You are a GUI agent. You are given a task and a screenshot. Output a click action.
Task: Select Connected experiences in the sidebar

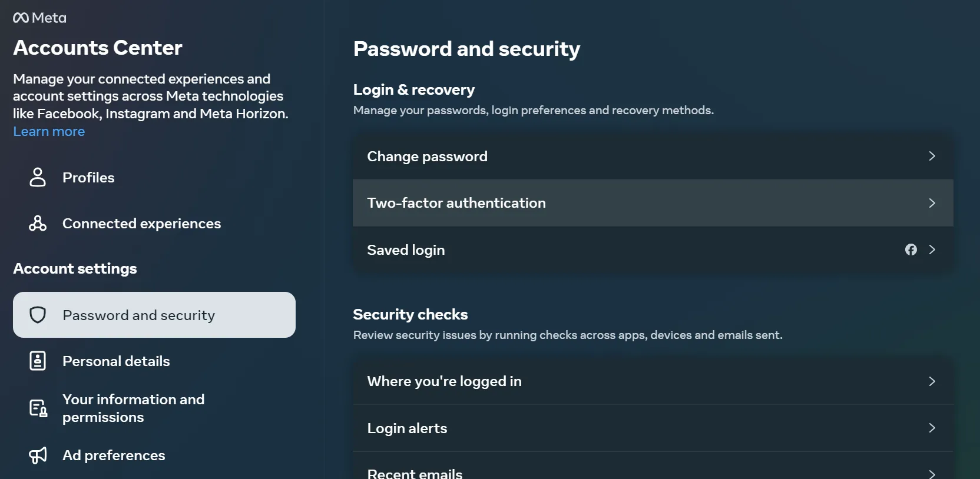pos(141,224)
